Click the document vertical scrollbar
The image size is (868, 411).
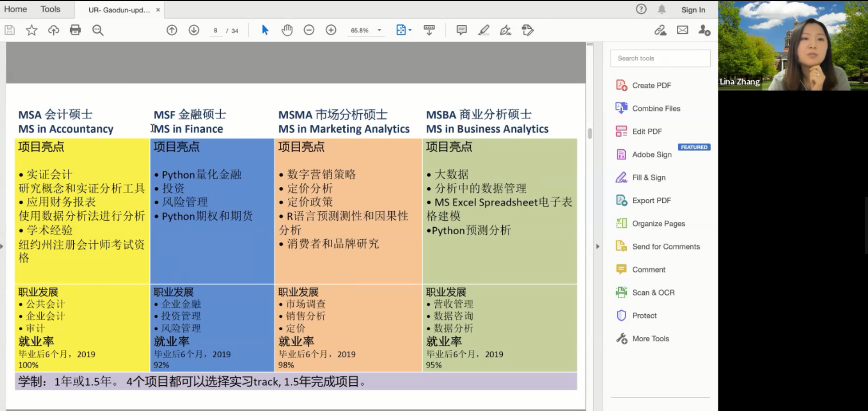pos(590,133)
